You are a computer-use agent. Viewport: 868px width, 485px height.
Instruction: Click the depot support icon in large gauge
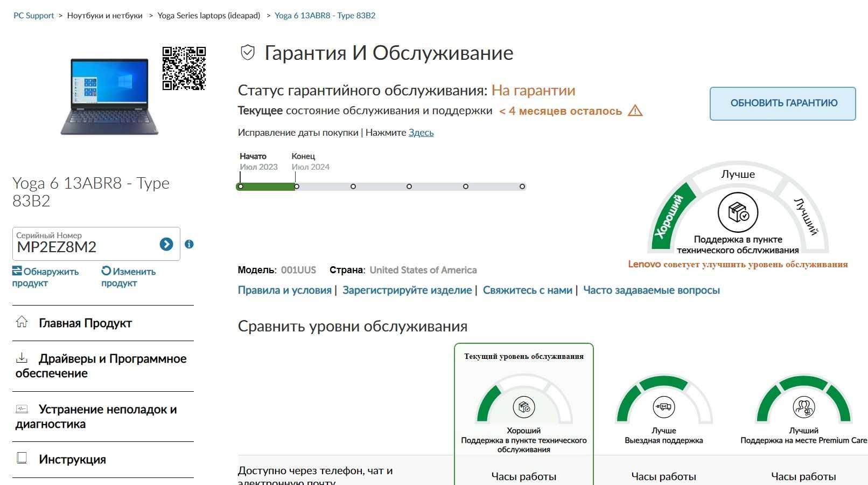click(738, 212)
